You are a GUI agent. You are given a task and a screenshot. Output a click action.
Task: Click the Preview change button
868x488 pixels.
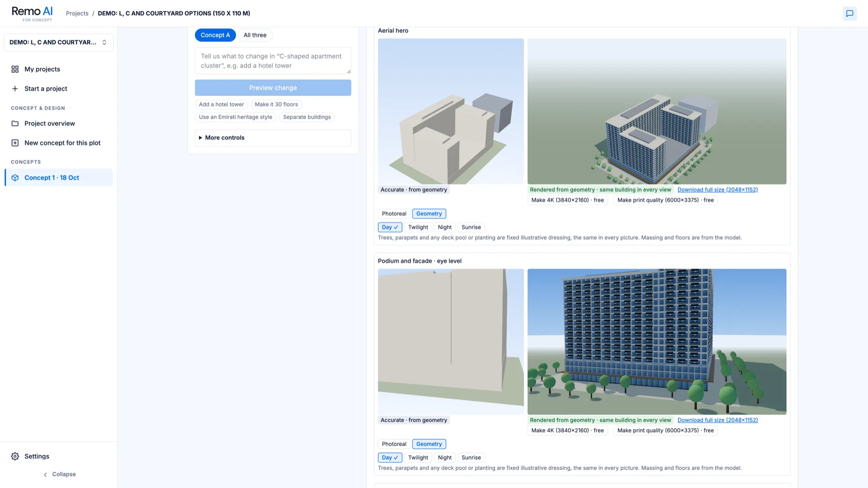pos(273,88)
